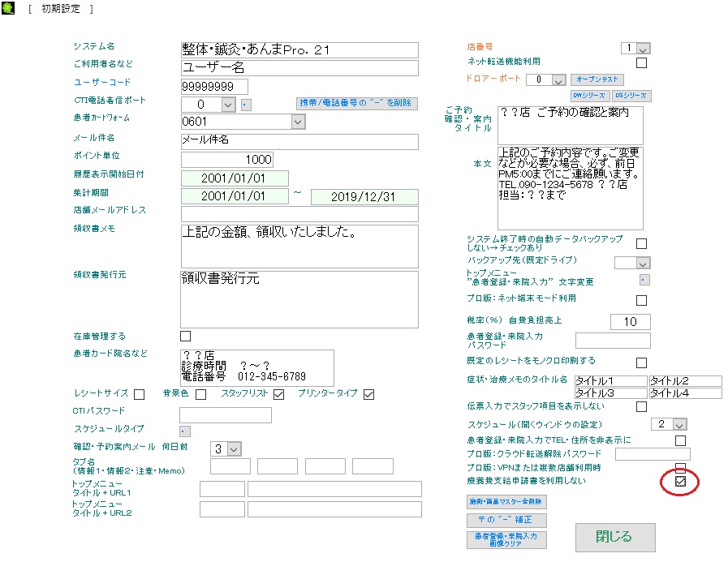The image size is (728, 562).
Task: Toggle the レシートサイズ checkbox
Action: (140, 394)
